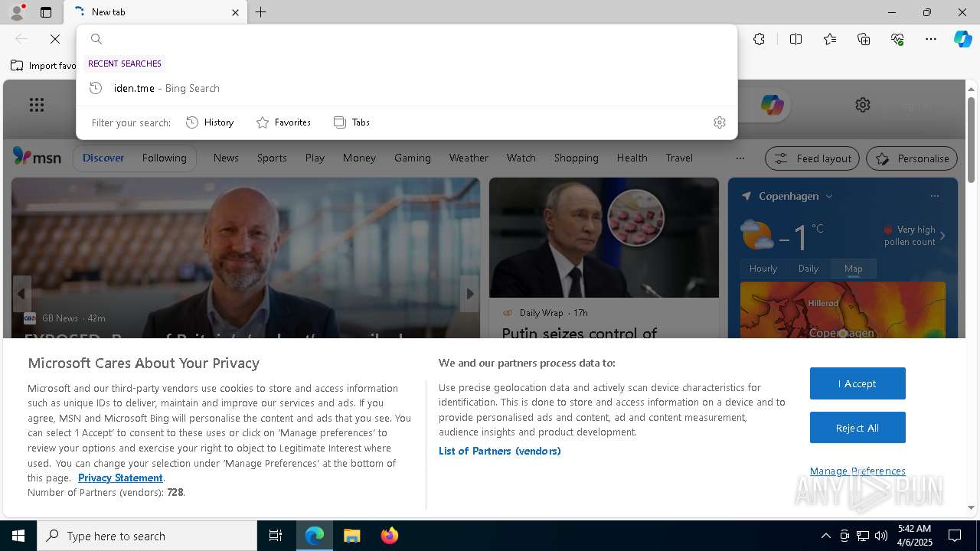Switch to Following feed

pos(164,158)
